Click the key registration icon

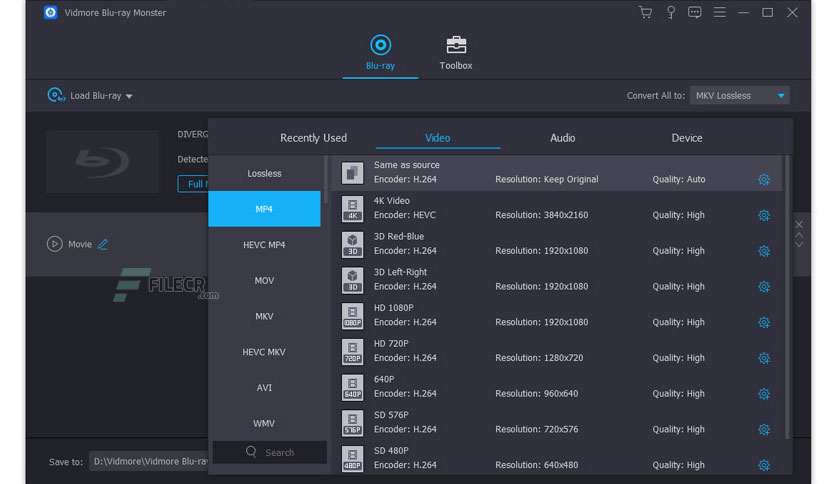[671, 12]
